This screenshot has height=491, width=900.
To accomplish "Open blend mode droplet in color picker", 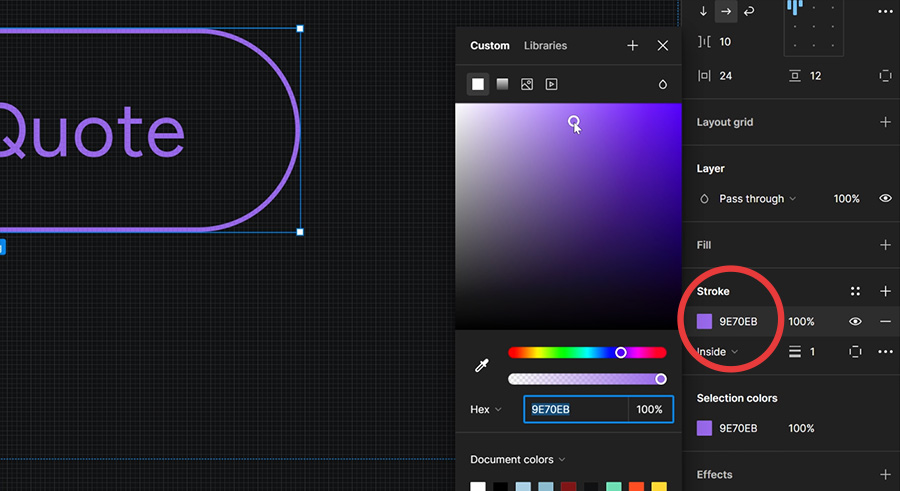I will coord(662,84).
